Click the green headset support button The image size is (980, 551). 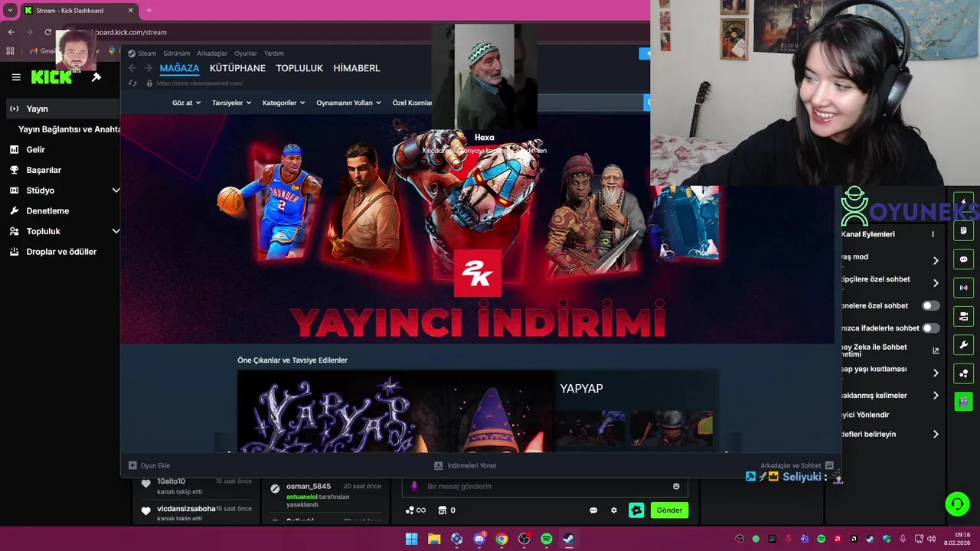click(957, 504)
